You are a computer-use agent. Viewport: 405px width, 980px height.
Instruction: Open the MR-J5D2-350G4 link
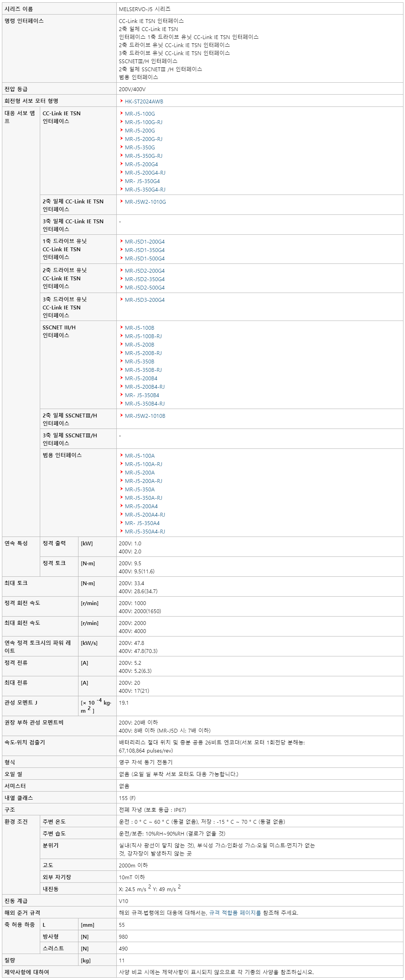[145, 279]
